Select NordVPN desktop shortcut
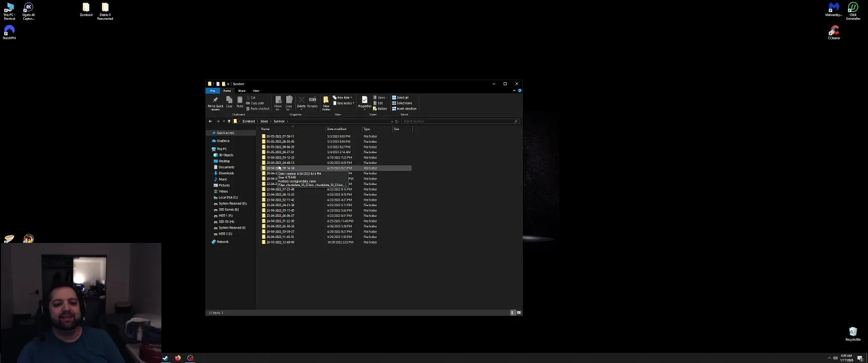This screenshot has height=363, width=868. coord(9,32)
